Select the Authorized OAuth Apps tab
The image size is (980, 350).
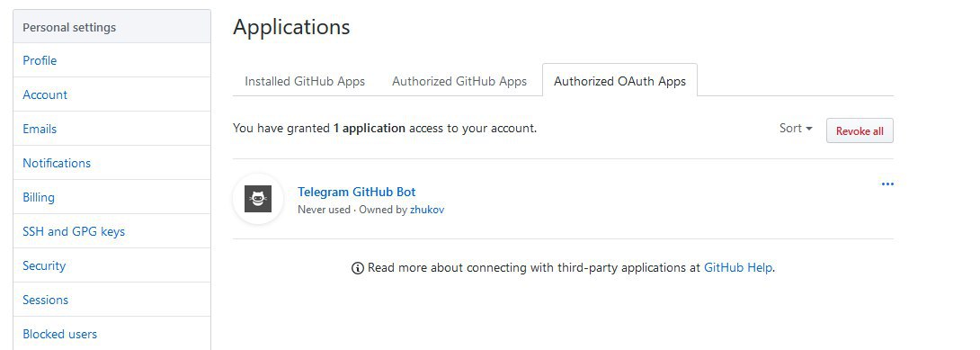pos(620,81)
